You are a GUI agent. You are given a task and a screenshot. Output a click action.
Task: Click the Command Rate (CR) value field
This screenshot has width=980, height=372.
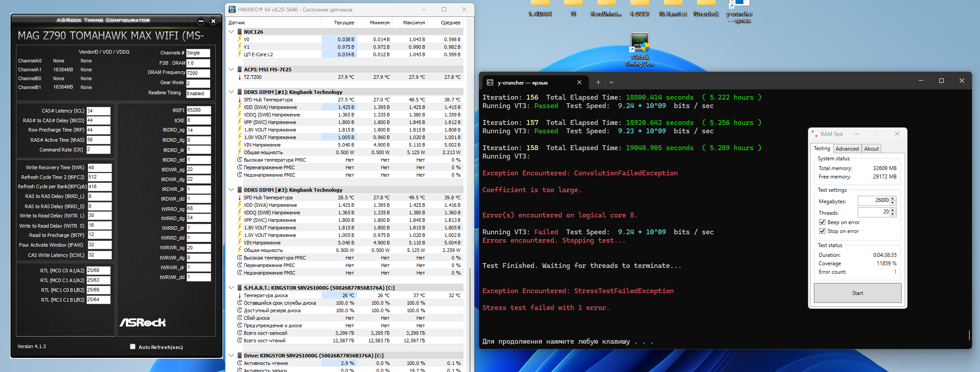coord(98,150)
